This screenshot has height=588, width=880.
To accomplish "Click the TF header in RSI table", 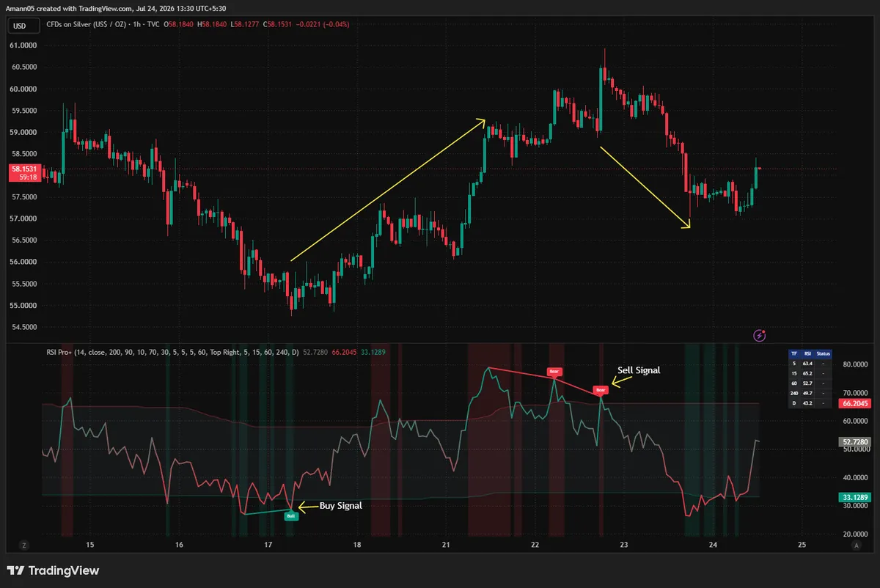I will coord(794,353).
